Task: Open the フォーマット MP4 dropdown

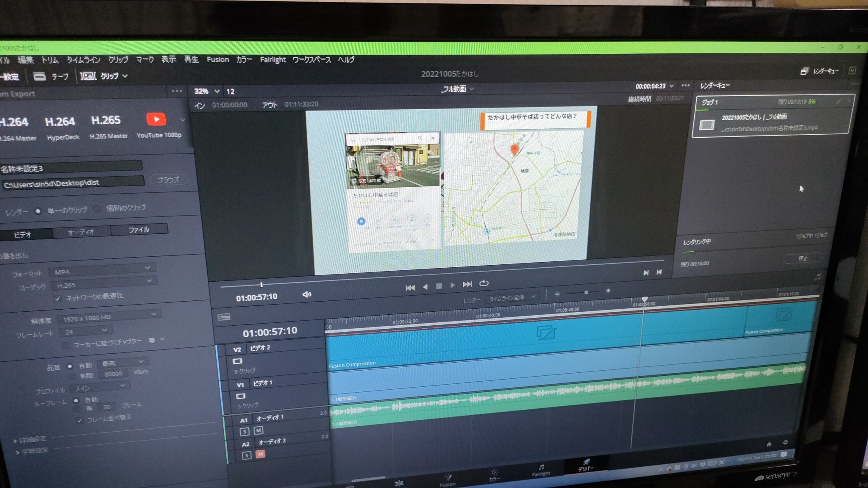Action: coord(102,270)
